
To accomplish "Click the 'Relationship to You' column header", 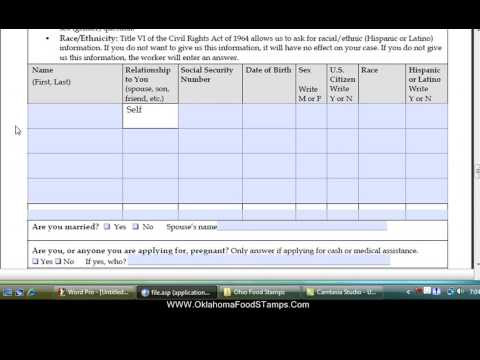I will pyautogui.click(x=150, y=84).
